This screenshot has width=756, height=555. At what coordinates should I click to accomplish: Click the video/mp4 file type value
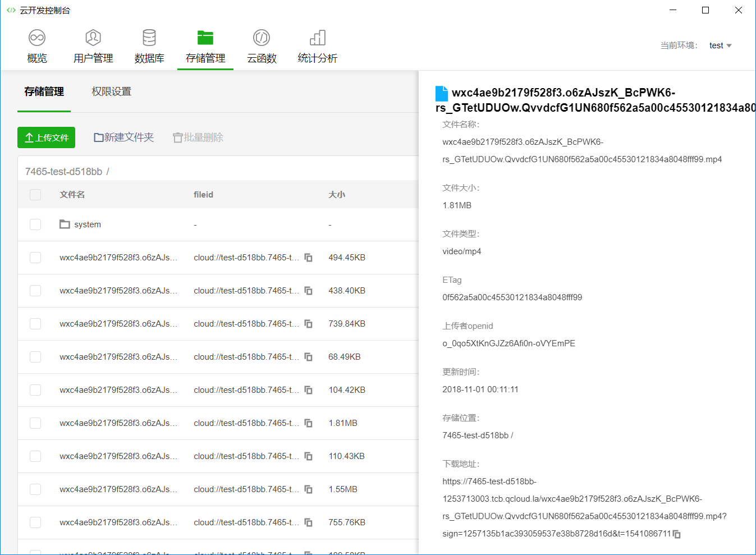462,251
